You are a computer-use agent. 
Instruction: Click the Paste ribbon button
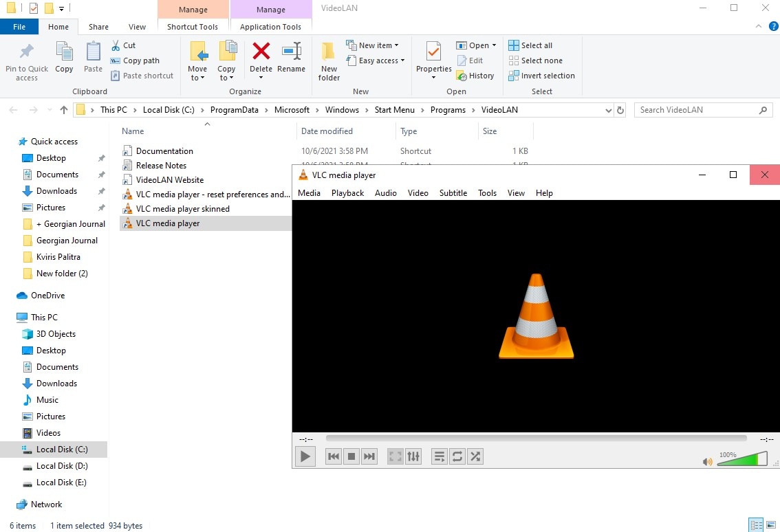[93, 57]
